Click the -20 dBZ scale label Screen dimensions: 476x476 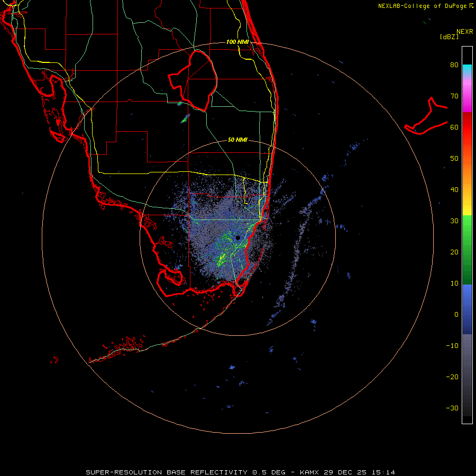click(452, 377)
